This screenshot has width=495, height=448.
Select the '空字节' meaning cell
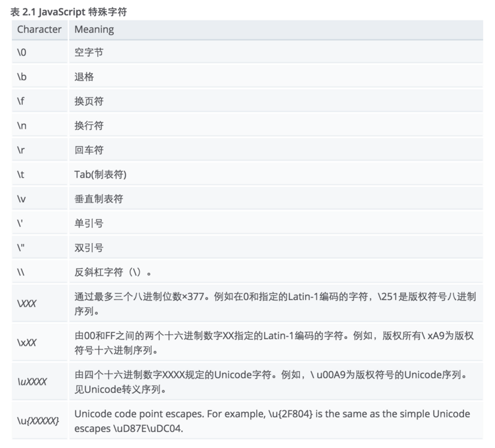(x=276, y=52)
